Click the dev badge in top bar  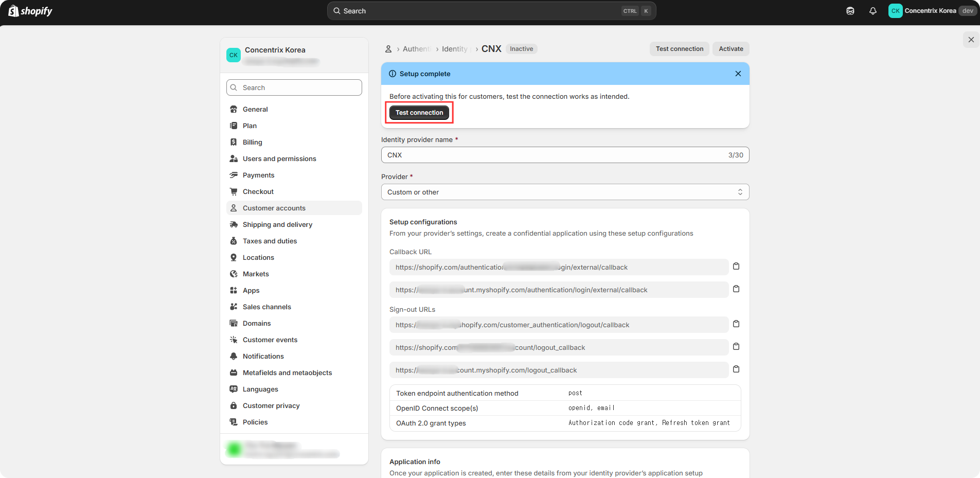tap(968, 11)
